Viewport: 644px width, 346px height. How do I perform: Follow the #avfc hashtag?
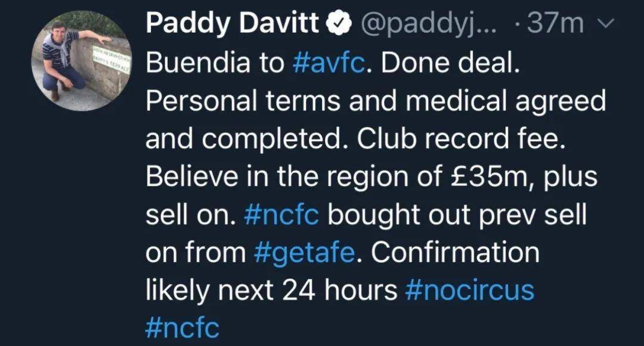(329, 63)
